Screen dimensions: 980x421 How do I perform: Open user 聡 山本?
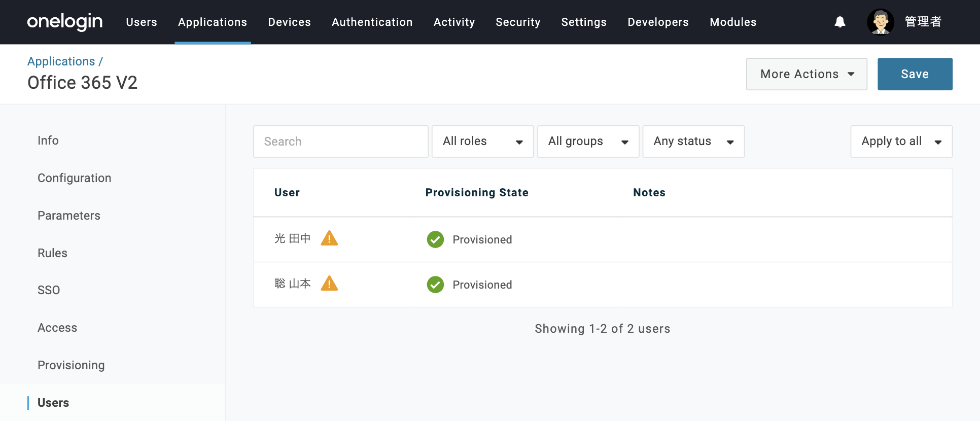pyautogui.click(x=293, y=284)
